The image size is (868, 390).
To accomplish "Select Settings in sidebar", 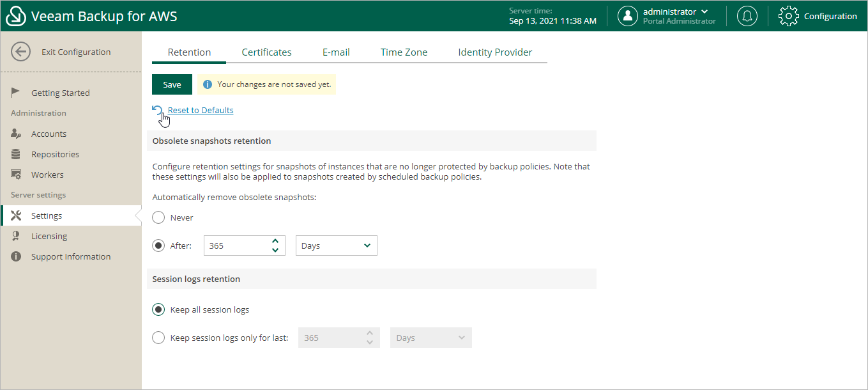I will coord(71,215).
